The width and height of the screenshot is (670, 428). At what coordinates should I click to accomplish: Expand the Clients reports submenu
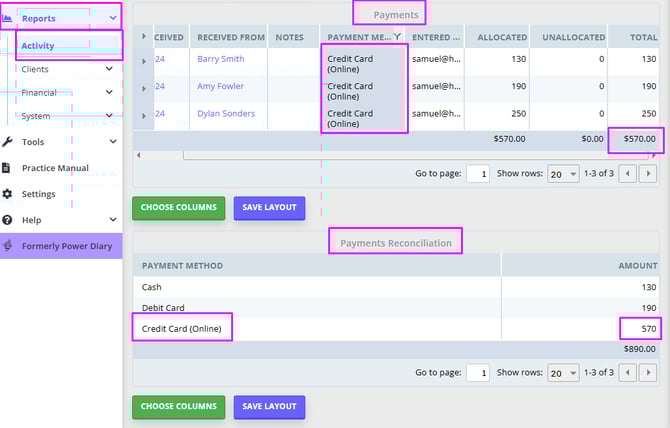tap(110, 69)
